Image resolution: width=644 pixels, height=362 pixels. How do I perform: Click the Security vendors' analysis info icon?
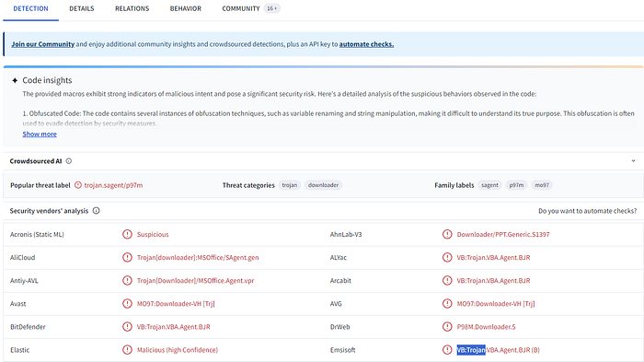tap(96, 211)
